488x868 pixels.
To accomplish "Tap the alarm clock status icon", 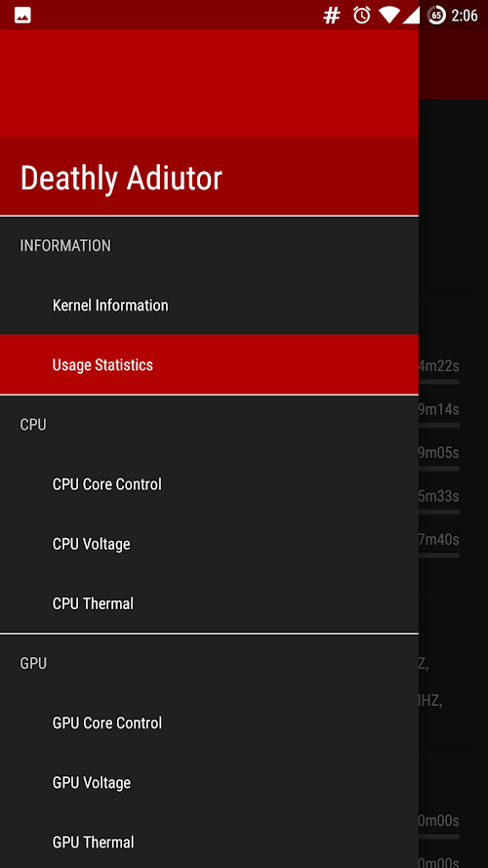I will (x=362, y=15).
